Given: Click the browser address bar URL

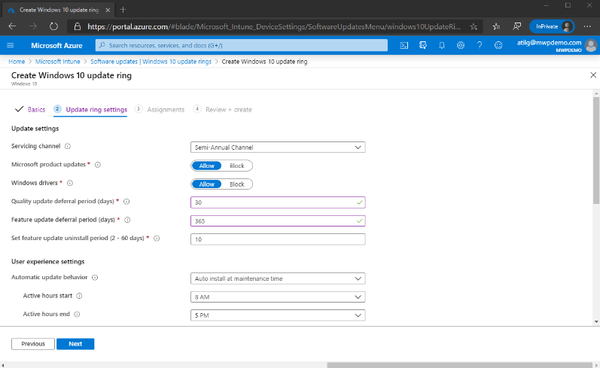Looking at the screenshot, I should [274, 26].
